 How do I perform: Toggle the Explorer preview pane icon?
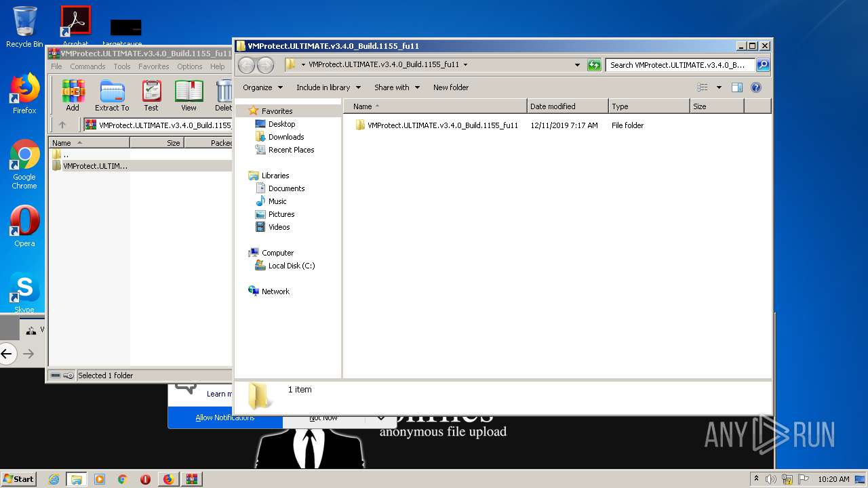(737, 87)
